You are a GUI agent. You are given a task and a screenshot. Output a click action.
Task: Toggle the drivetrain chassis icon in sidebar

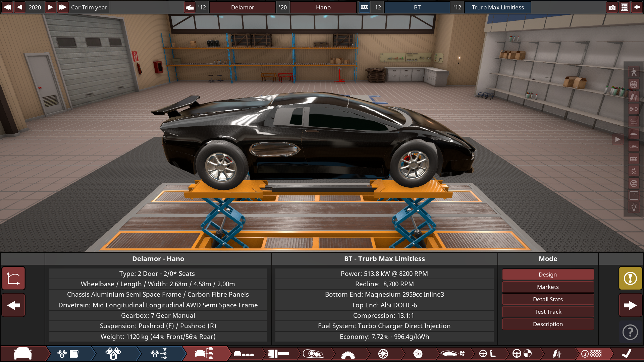pyautogui.click(x=633, y=109)
